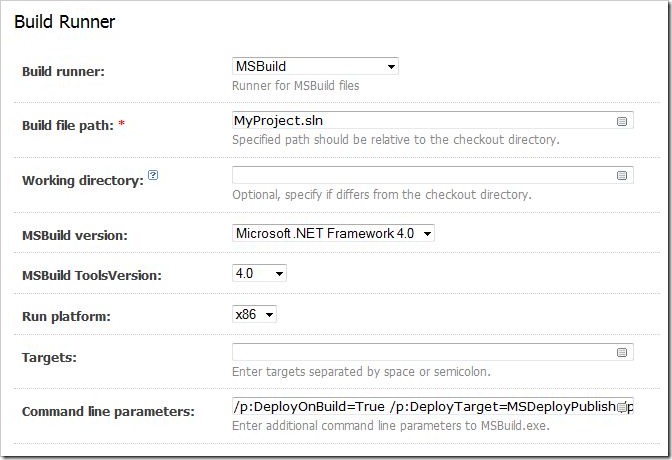Click the Working directory label

pos(83,180)
